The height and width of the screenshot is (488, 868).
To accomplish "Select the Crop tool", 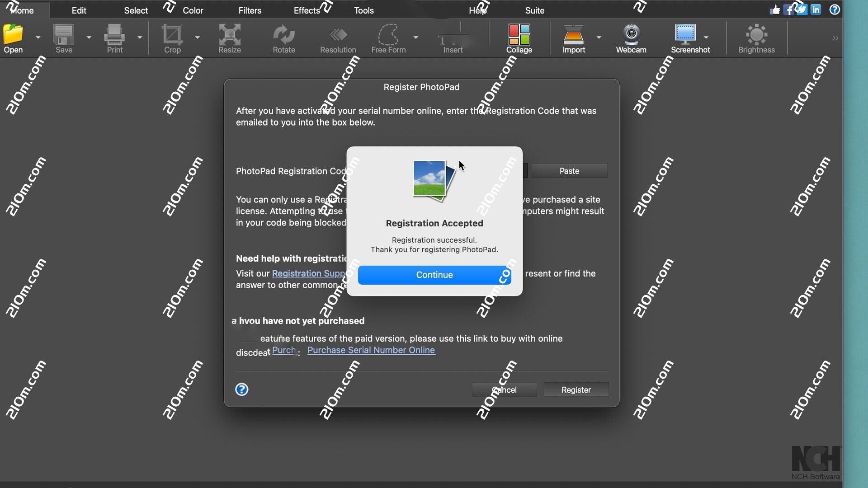I will coord(172,38).
